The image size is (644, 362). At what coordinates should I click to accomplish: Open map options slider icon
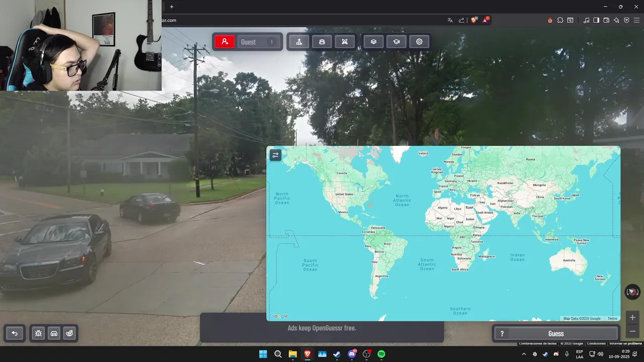point(275,155)
